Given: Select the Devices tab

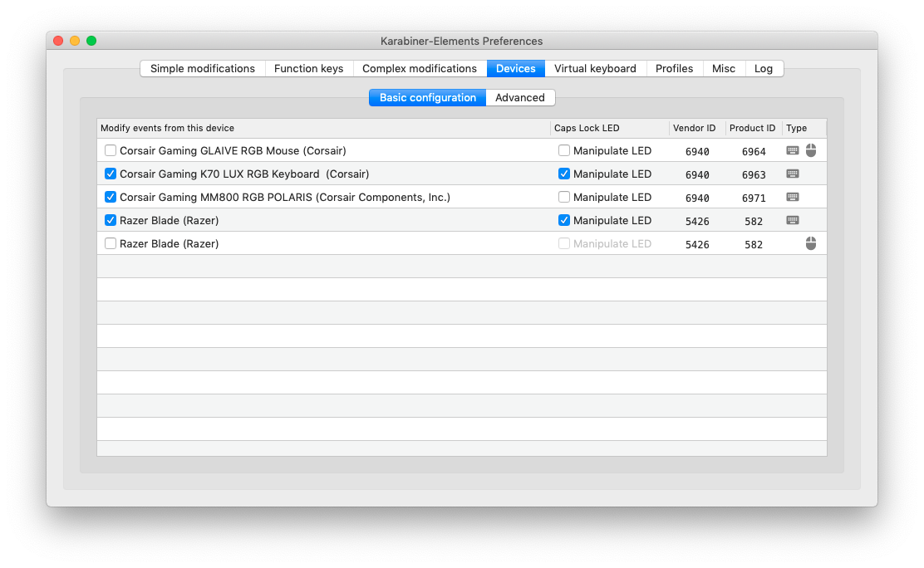Looking at the screenshot, I should (516, 68).
